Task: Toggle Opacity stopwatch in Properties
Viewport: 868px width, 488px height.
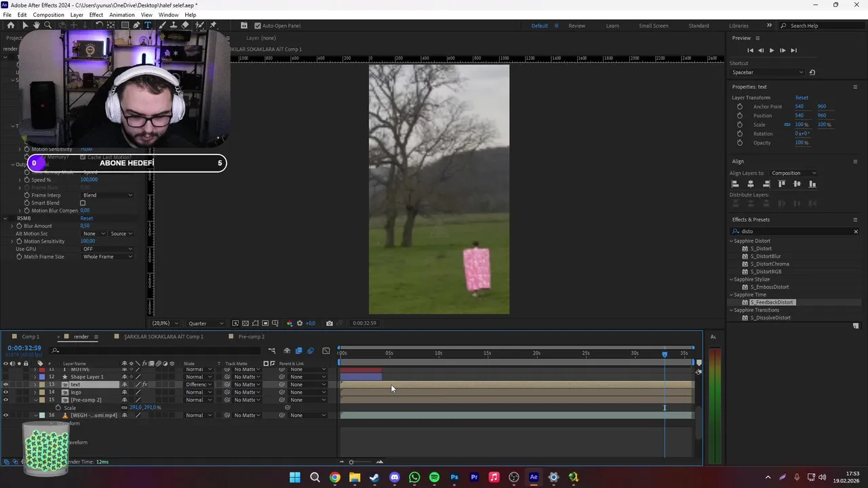Action: [740, 142]
